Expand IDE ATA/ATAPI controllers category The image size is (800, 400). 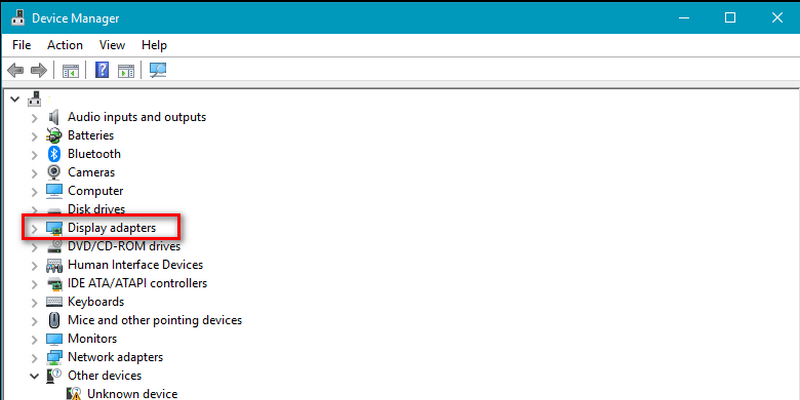pyautogui.click(x=34, y=284)
